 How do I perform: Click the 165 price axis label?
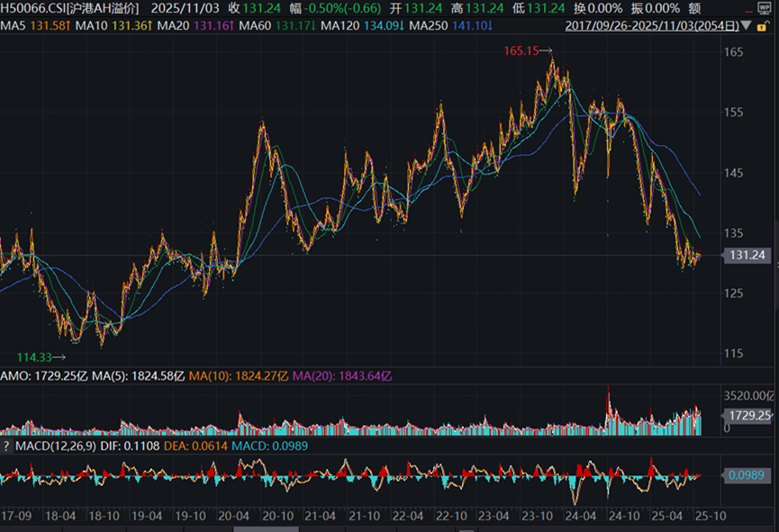734,52
